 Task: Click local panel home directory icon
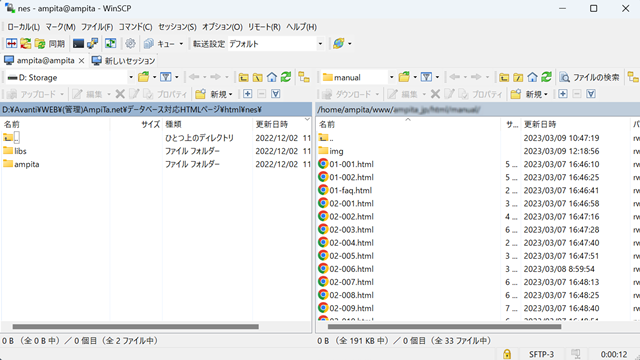click(272, 77)
